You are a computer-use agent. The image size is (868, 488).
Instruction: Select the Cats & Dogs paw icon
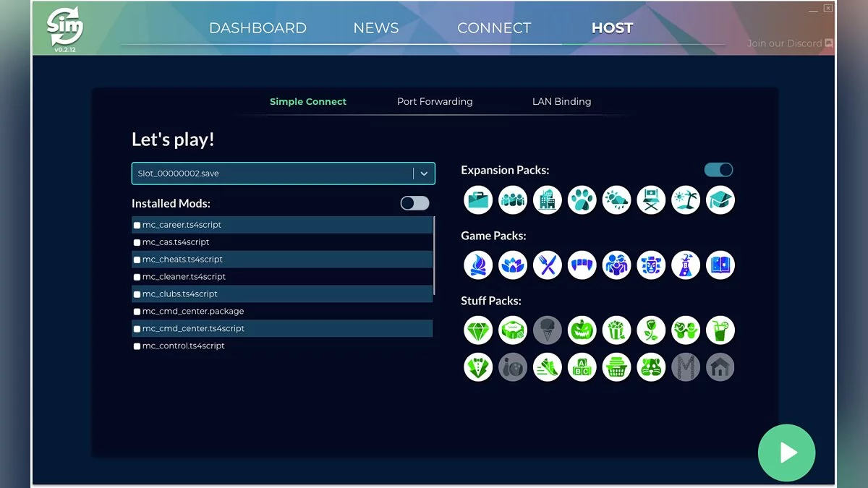tap(582, 200)
